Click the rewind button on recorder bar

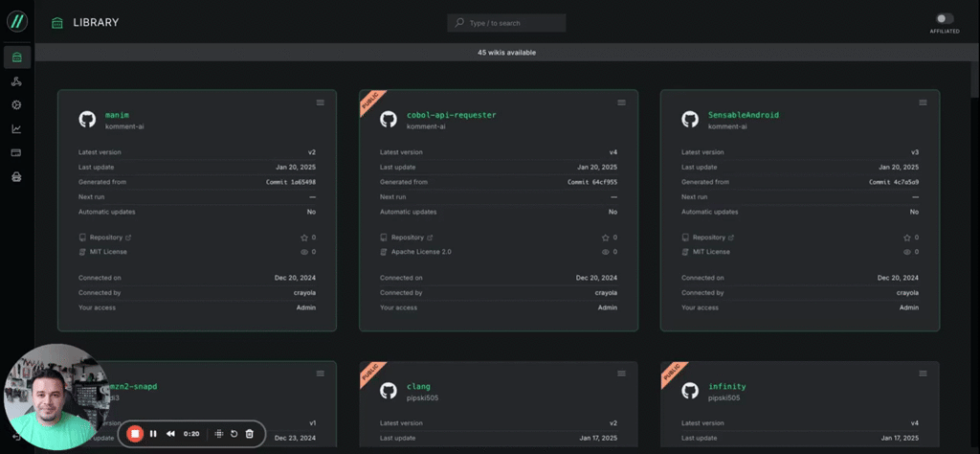170,433
